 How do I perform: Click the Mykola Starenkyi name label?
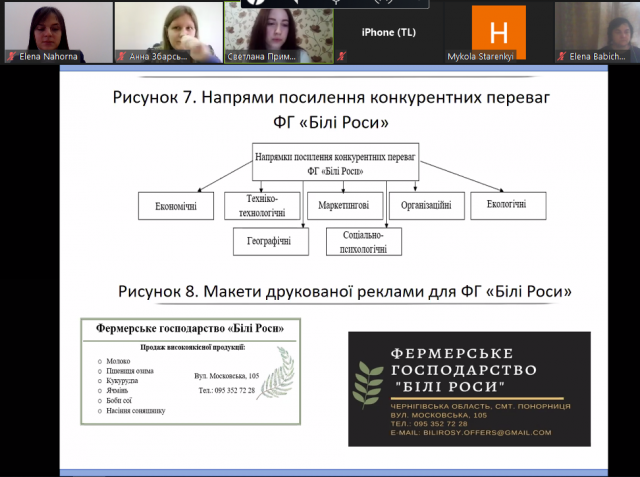[480, 57]
